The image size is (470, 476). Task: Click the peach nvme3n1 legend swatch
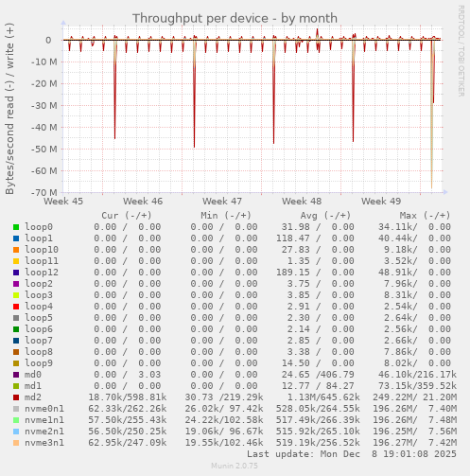point(16,443)
